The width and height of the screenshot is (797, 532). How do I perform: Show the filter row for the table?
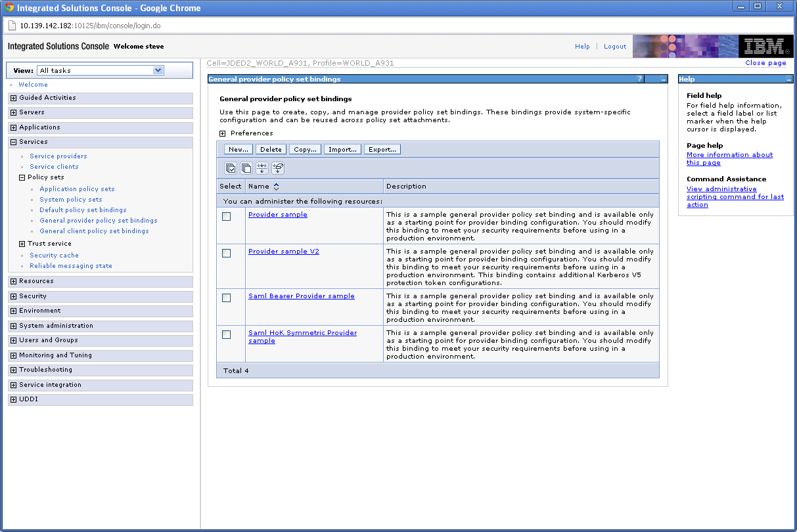click(x=262, y=168)
